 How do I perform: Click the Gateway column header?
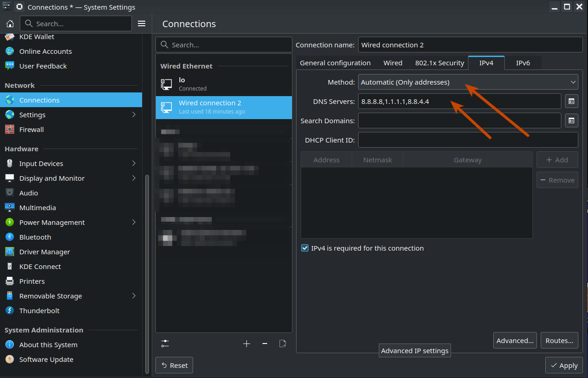(468, 160)
